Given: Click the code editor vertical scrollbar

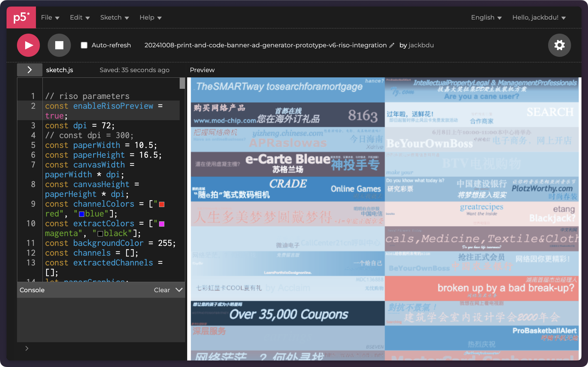Looking at the screenshot, I should click(x=182, y=84).
